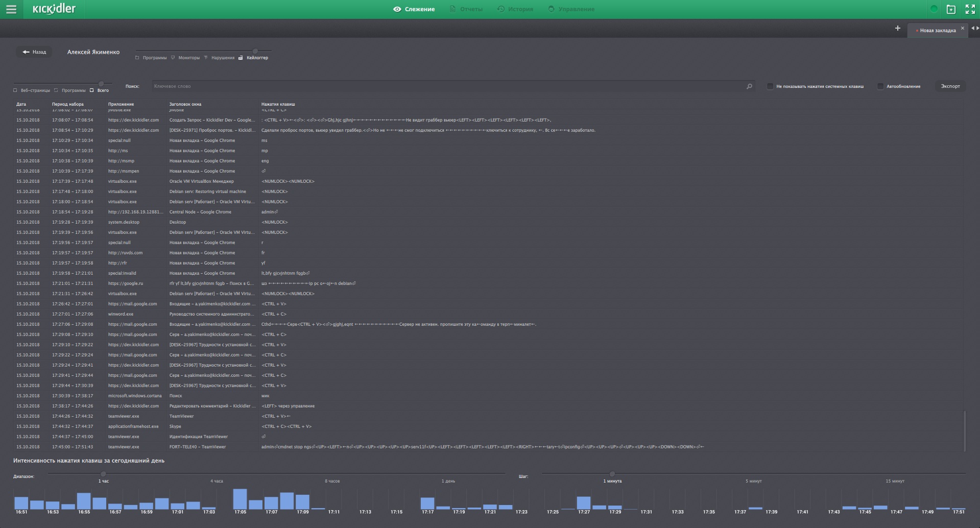The width and height of the screenshot is (980, 528).
Task: Click the search magnifier icon
Action: (749, 86)
